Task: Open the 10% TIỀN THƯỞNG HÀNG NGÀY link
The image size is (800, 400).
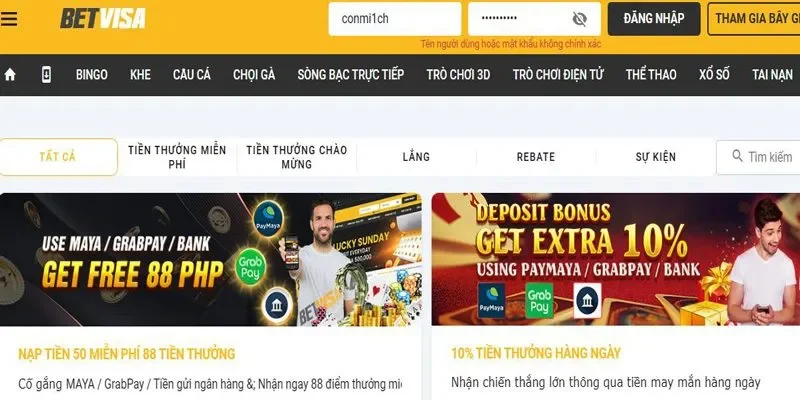Action: pos(536,353)
